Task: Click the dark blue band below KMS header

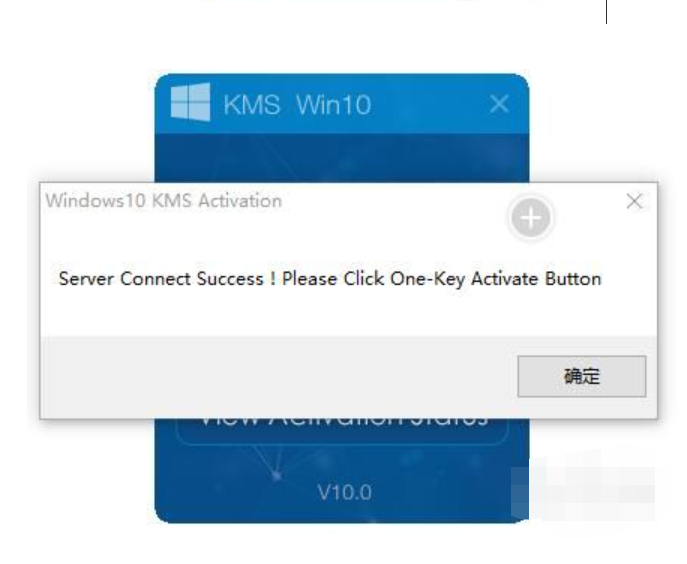Action: point(342,158)
